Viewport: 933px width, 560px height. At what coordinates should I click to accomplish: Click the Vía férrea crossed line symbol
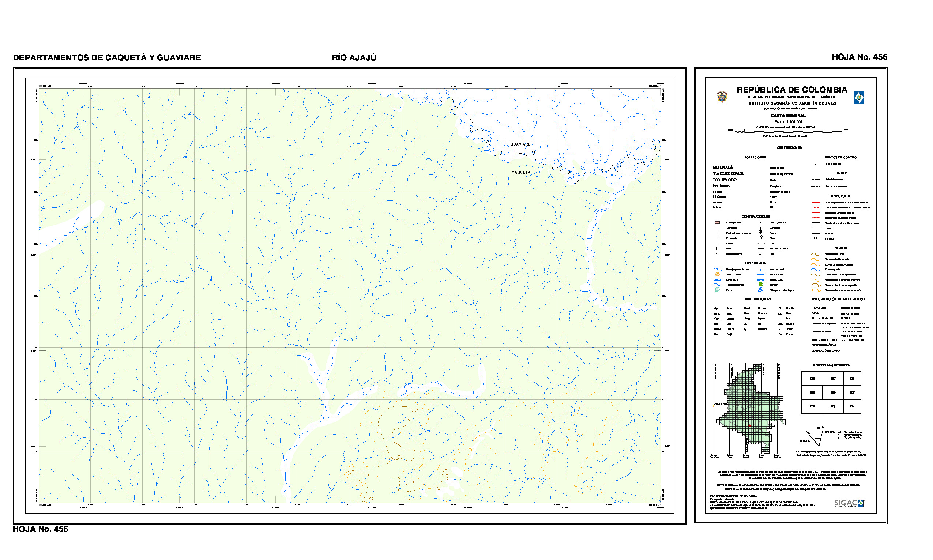tap(816, 238)
